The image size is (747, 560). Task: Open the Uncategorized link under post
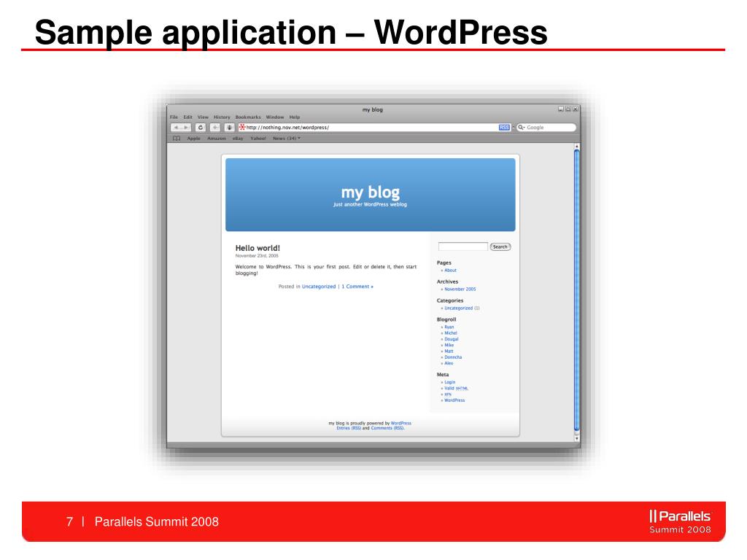[319, 287]
